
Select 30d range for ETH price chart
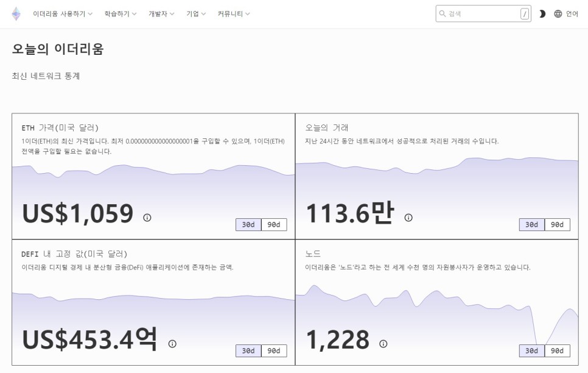click(248, 225)
